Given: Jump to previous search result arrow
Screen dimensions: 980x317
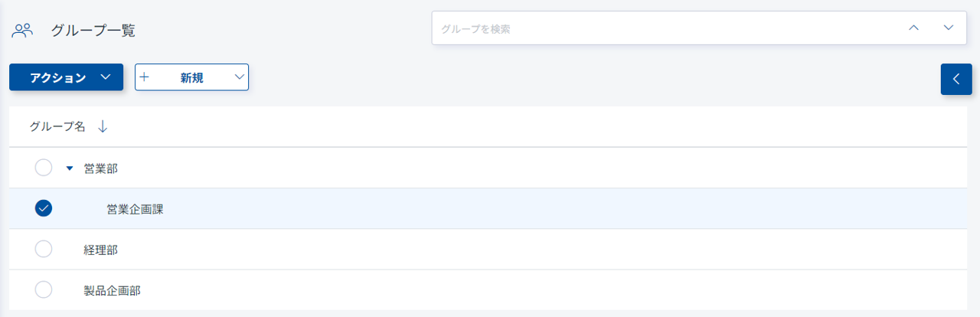Looking at the screenshot, I should [x=913, y=28].
